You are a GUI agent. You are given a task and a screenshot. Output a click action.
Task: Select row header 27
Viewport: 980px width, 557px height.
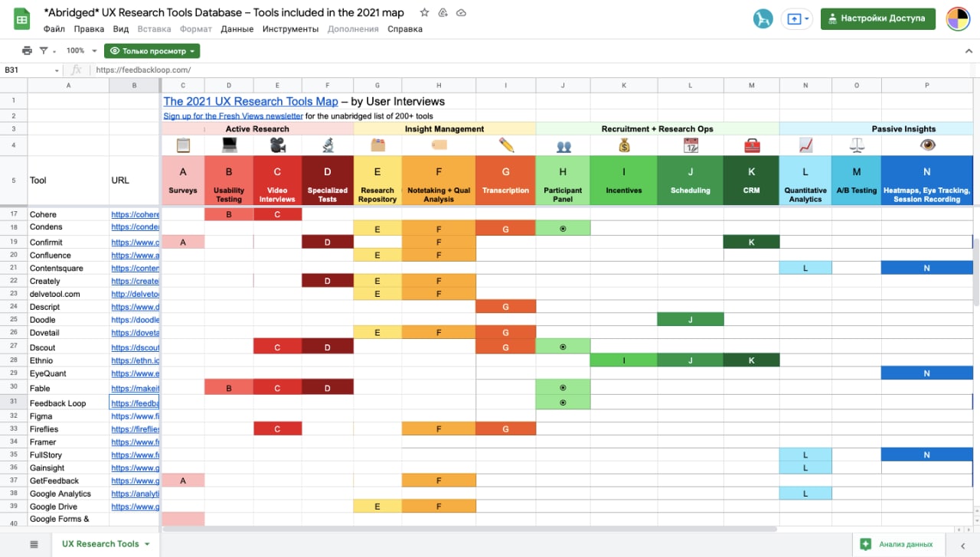14,347
